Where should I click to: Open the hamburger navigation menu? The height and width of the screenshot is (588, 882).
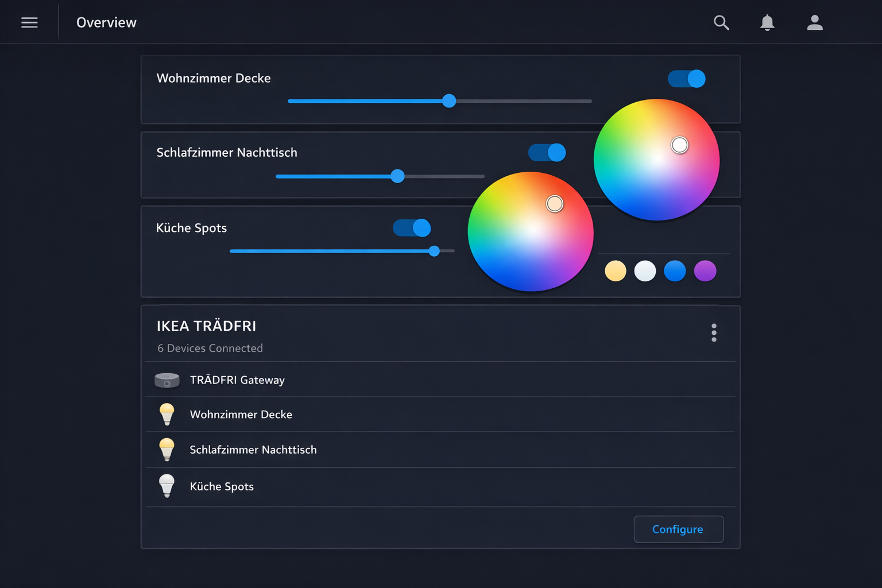(x=29, y=22)
